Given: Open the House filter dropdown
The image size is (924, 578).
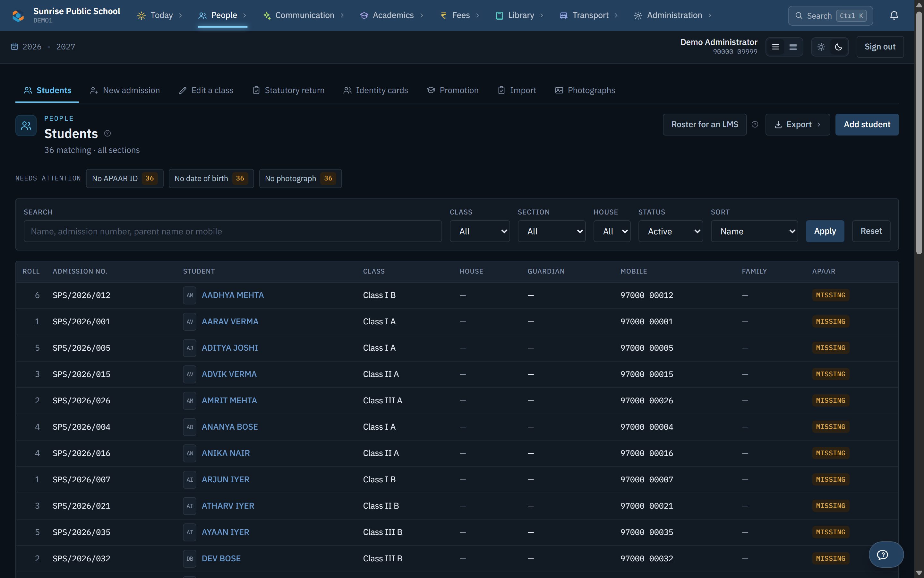Looking at the screenshot, I should click(x=612, y=231).
